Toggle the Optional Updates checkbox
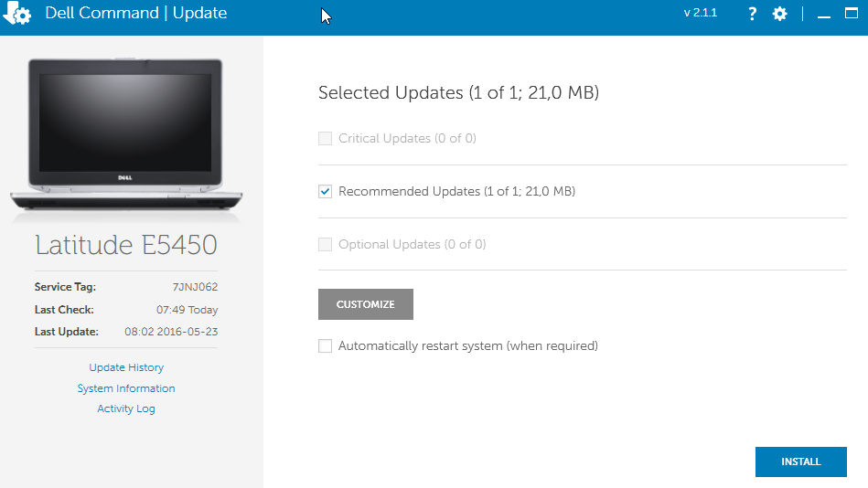 click(x=325, y=245)
